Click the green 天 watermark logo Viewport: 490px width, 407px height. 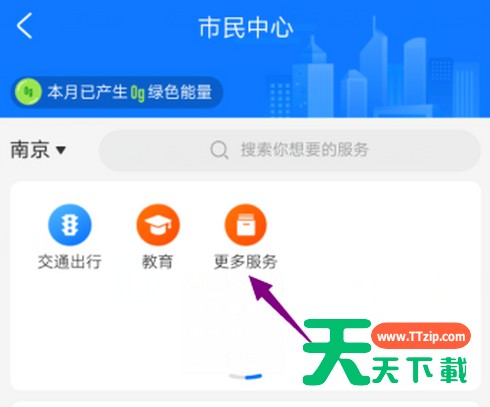(336, 352)
